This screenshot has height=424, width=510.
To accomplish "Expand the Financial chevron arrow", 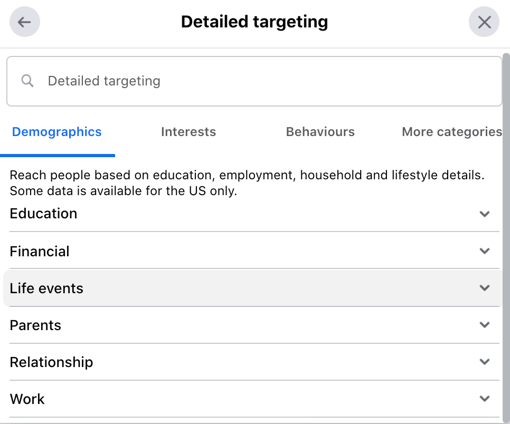I will 485,251.
